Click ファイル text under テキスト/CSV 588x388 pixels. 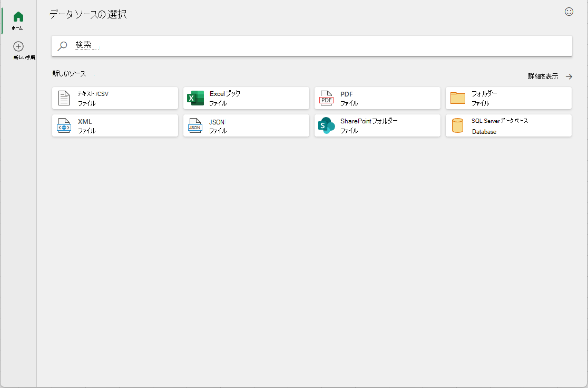pos(86,103)
